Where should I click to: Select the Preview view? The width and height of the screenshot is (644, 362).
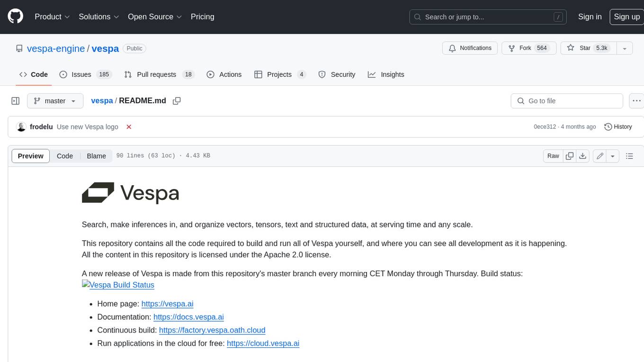[x=31, y=156]
